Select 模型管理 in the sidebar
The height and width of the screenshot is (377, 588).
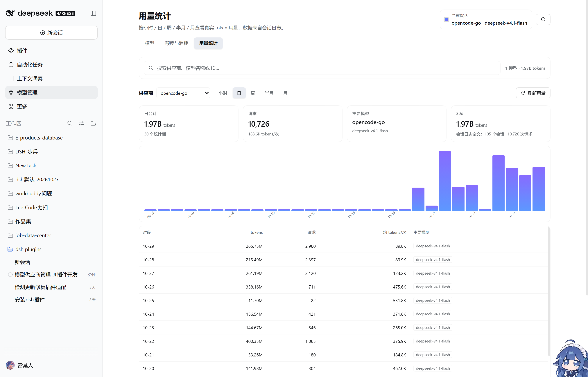point(51,93)
